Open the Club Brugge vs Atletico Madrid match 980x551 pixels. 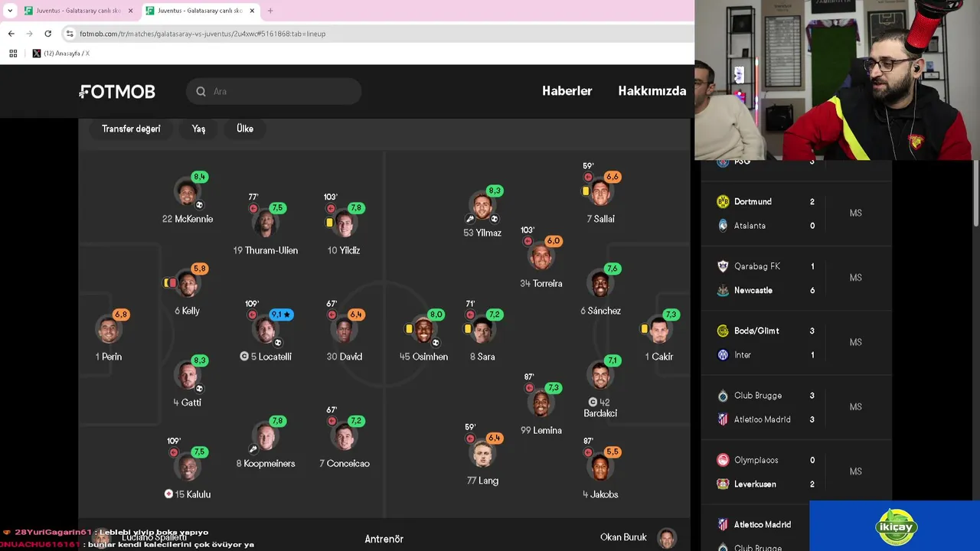[796, 407]
